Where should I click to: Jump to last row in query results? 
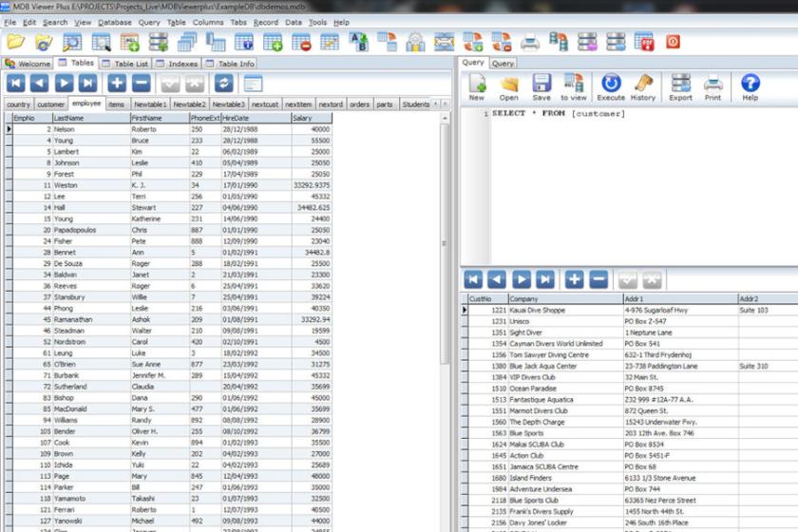545,279
